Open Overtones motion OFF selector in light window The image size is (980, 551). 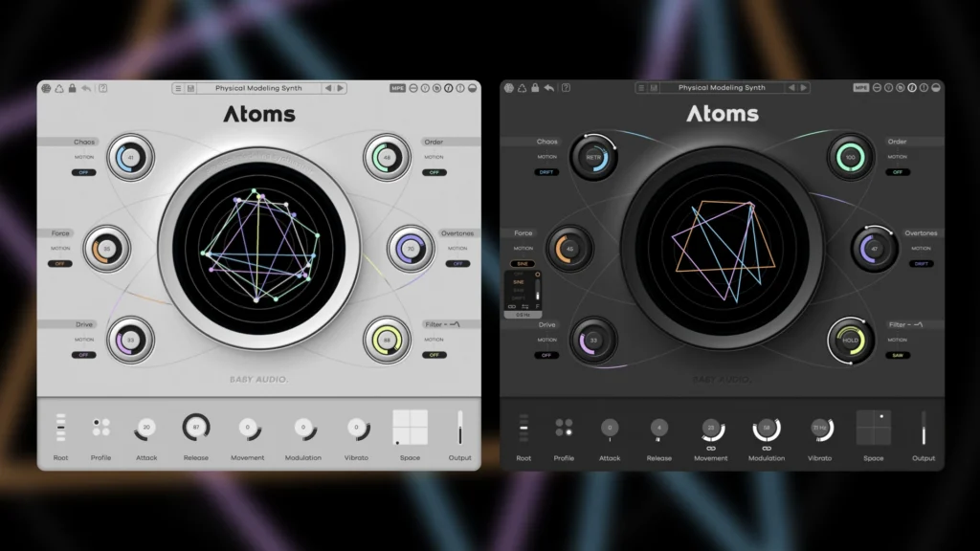(x=457, y=264)
